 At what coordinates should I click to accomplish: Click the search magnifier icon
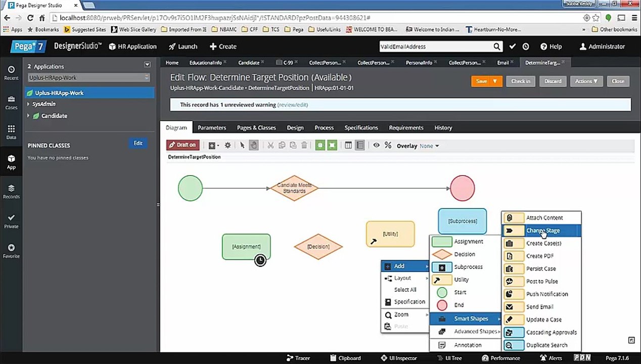pos(497,47)
